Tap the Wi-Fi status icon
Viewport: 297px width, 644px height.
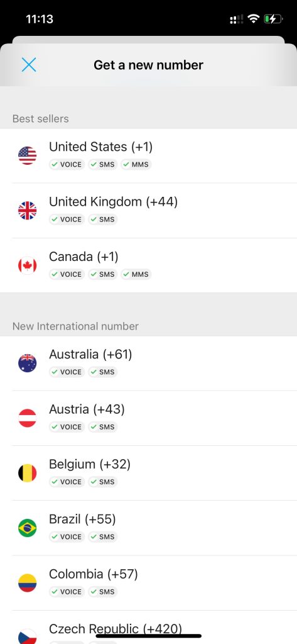tap(254, 19)
